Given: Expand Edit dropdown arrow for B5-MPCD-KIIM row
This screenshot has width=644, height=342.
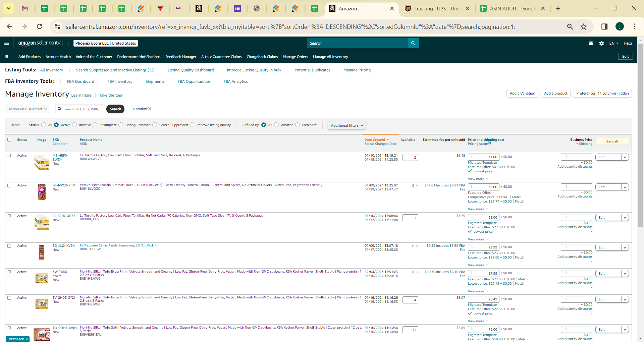Looking at the screenshot, I should pos(625,187).
